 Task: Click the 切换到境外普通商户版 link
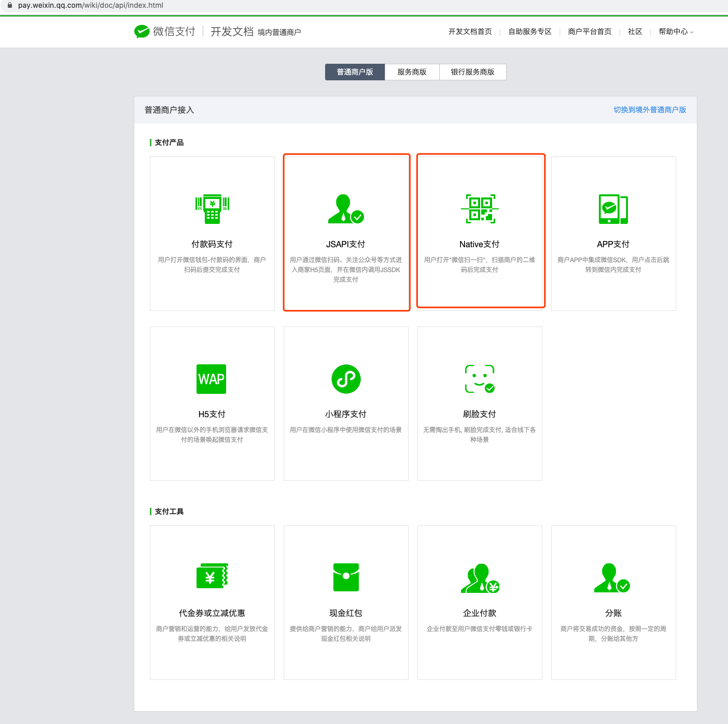point(650,110)
